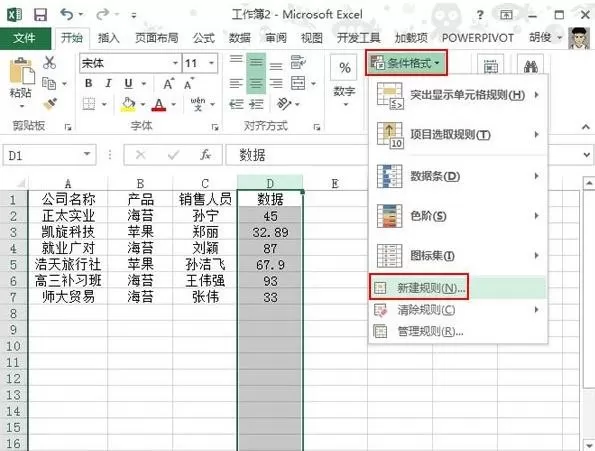Click the percent number format button

[344, 68]
